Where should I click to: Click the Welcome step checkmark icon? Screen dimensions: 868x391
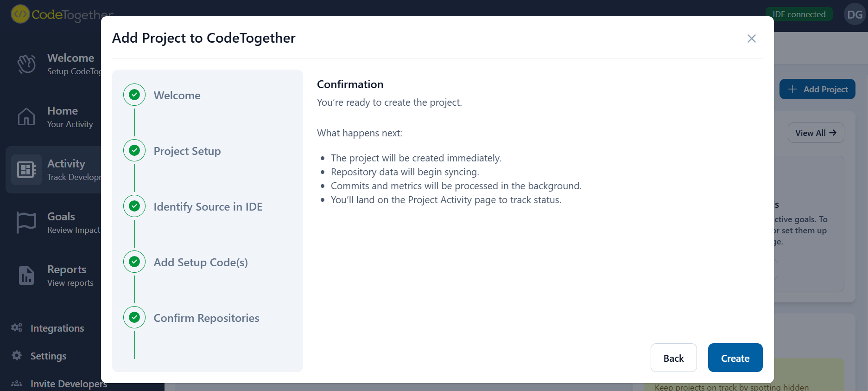click(134, 95)
